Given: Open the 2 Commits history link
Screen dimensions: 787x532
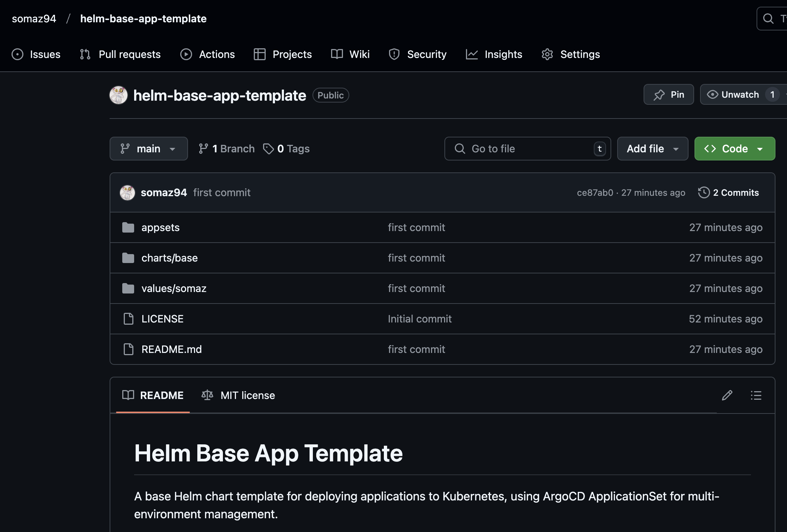Looking at the screenshot, I should (728, 192).
